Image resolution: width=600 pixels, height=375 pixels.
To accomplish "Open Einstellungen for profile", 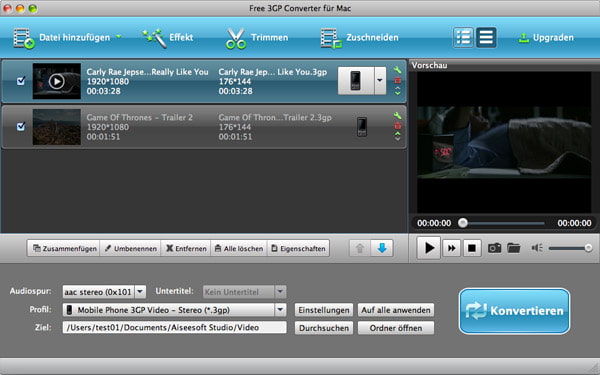I will coord(324,310).
